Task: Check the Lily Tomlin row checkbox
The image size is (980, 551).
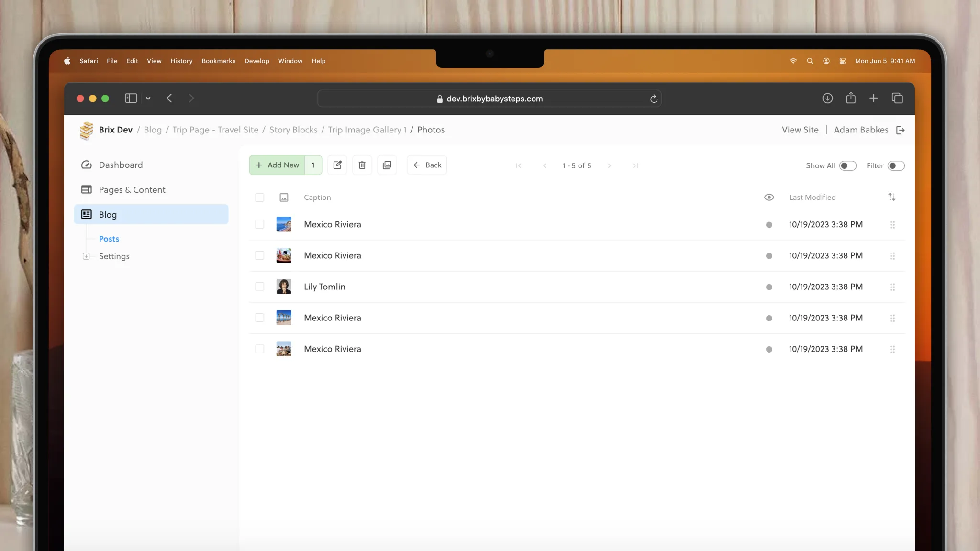Action: (x=259, y=287)
